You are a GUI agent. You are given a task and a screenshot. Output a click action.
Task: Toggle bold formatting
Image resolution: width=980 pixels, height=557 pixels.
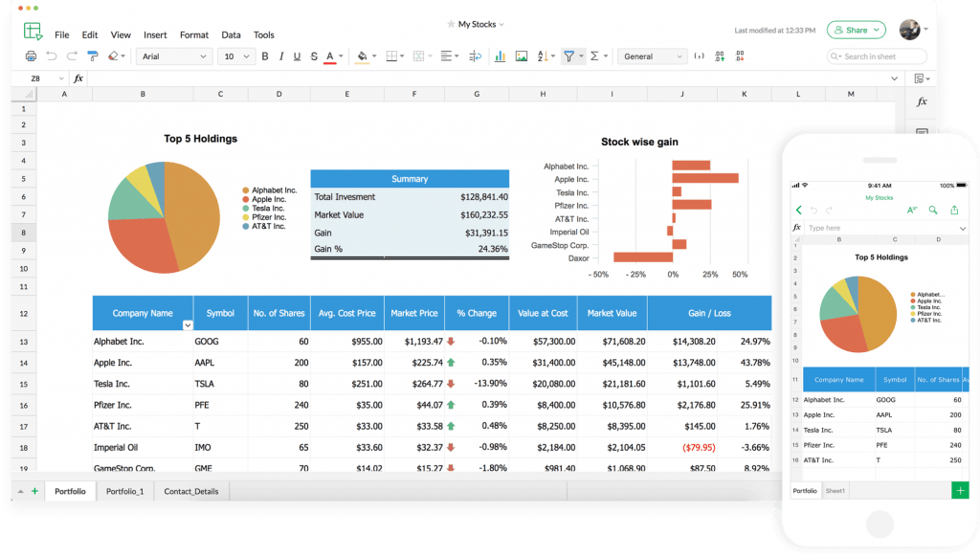pos(265,56)
